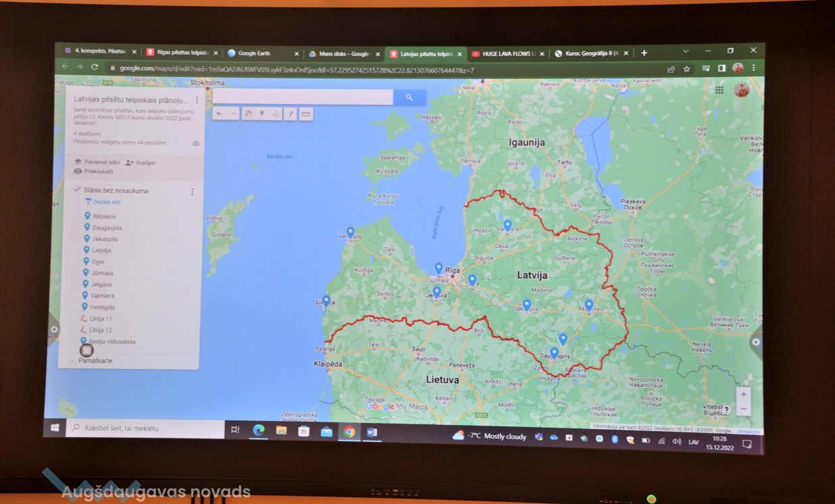This screenshot has width=835, height=504.
Task: Select the Draw a line tool
Action: (276, 114)
